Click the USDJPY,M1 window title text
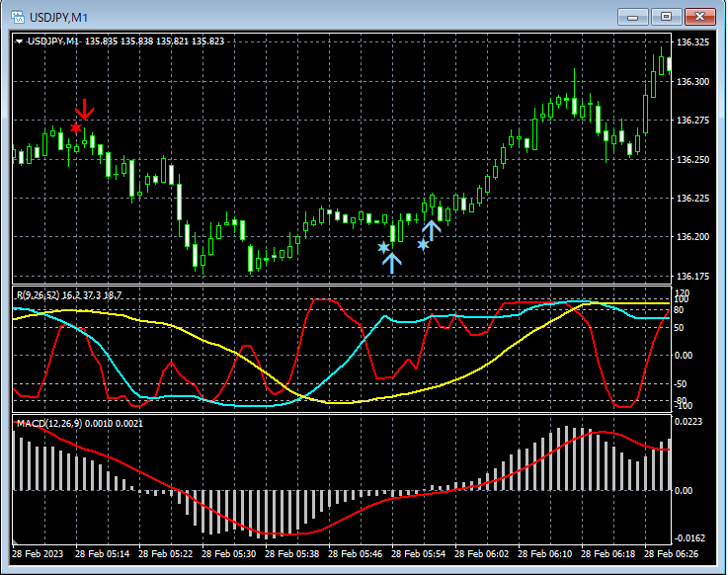728x575 pixels. pyautogui.click(x=58, y=18)
